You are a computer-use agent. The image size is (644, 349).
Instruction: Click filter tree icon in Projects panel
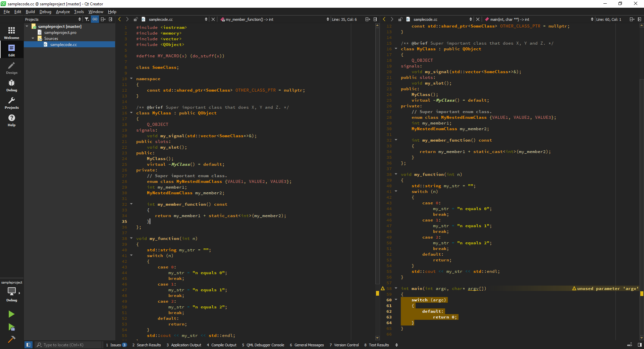point(87,19)
